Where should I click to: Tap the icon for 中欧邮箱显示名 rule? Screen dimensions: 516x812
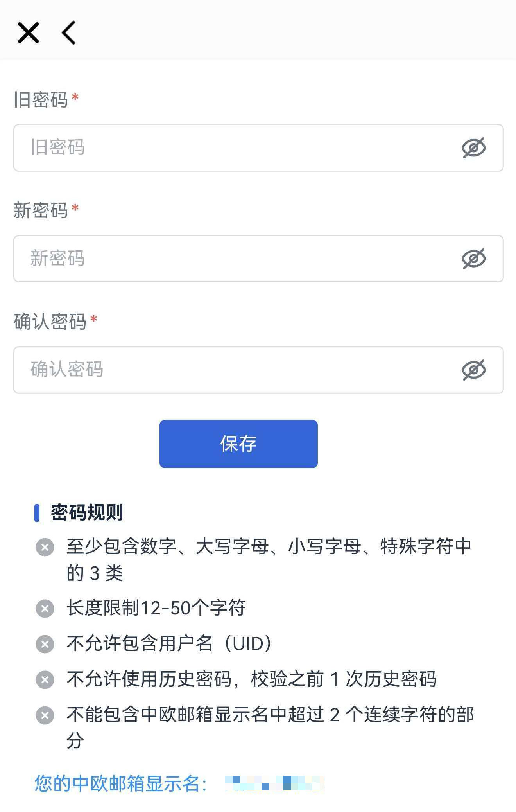pyautogui.click(x=45, y=715)
